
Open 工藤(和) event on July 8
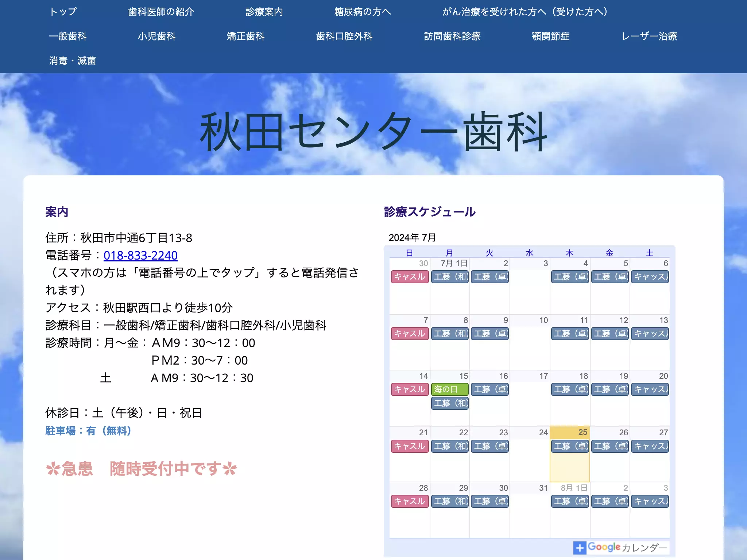click(450, 334)
